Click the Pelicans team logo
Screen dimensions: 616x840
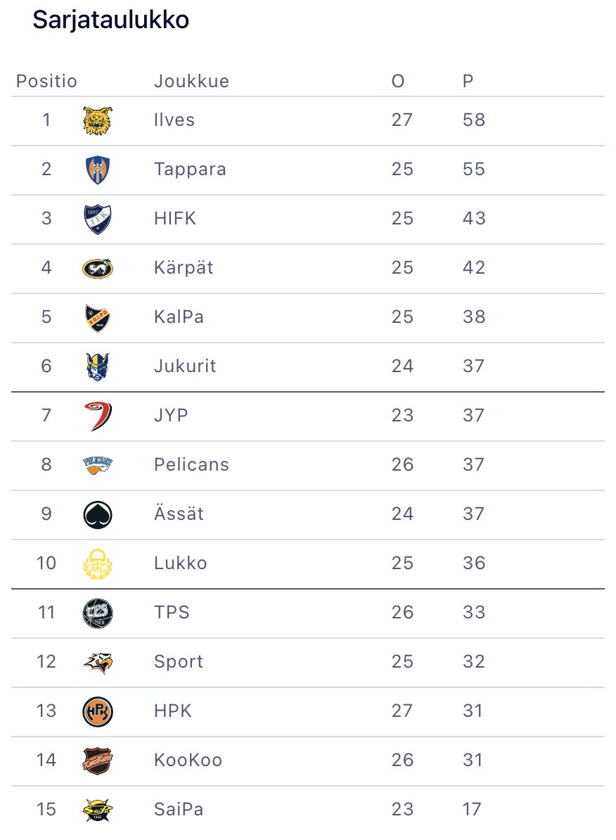coord(97,465)
